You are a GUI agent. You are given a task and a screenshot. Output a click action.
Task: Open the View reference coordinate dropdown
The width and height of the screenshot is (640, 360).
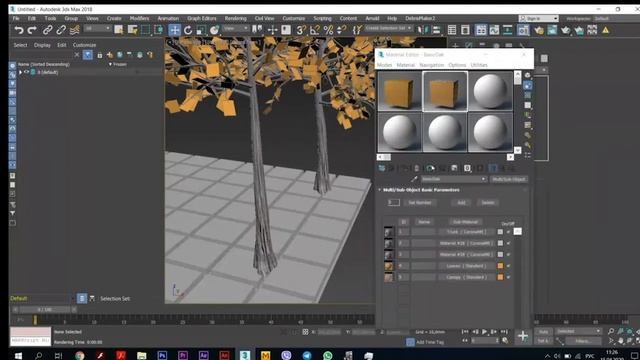[x=236, y=28]
